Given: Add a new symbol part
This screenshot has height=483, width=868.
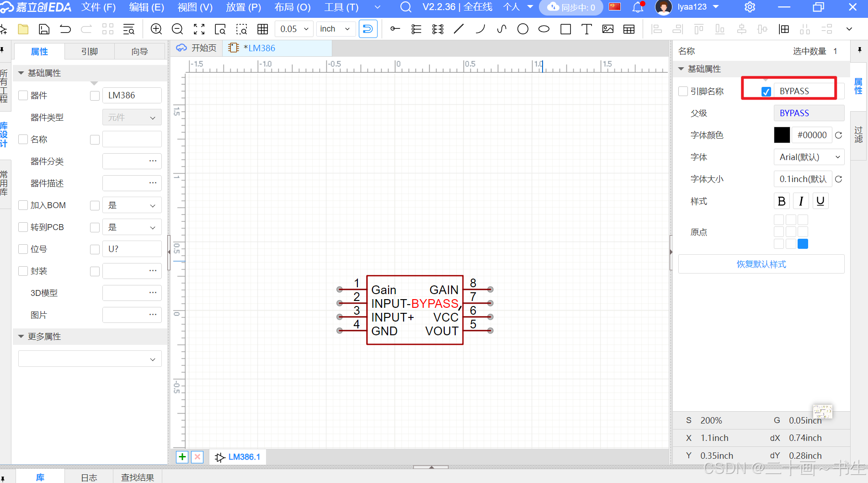Looking at the screenshot, I should (x=182, y=457).
